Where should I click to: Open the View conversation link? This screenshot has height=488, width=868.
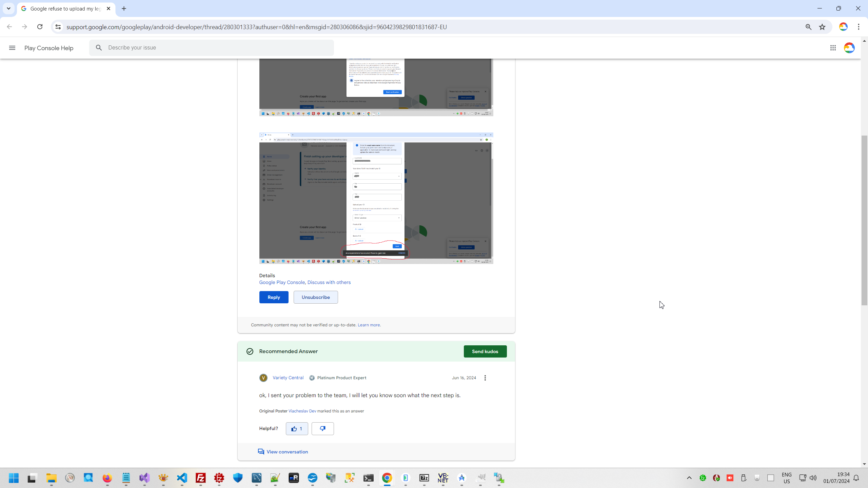click(287, 452)
